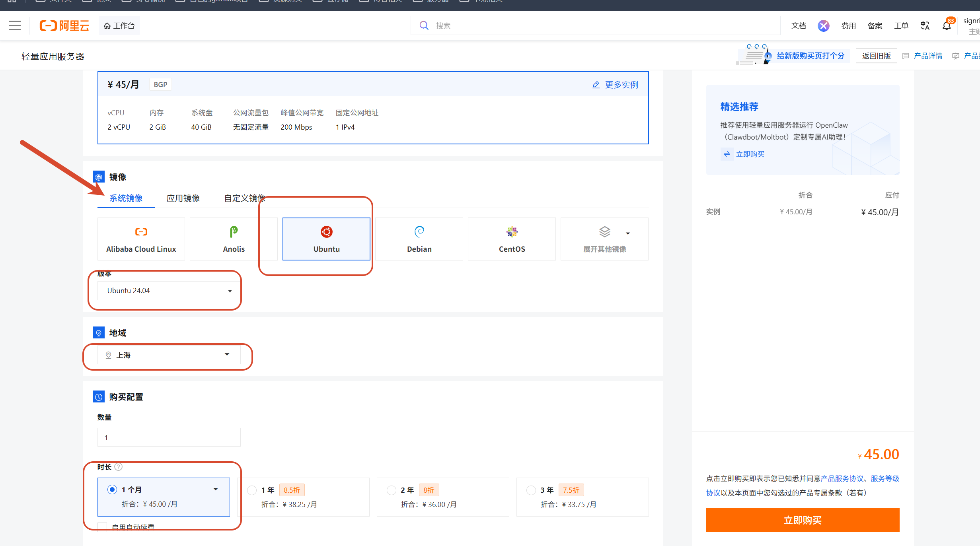Screen dimensions: 980x546
Task: Select the Alibaba Cloud Linux image
Action: pos(141,239)
